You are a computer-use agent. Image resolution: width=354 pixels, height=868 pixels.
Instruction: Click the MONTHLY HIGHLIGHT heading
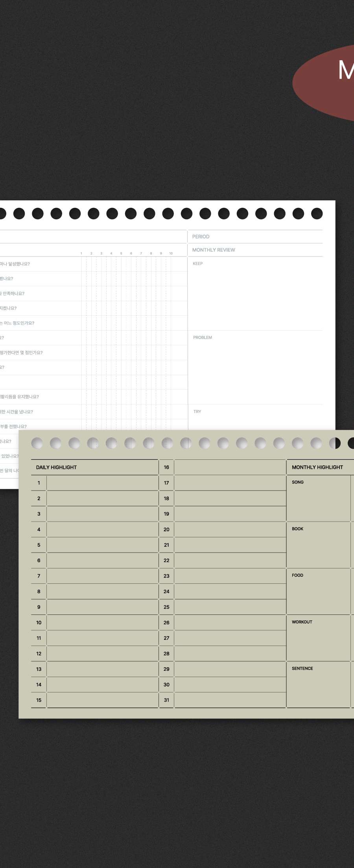click(x=317, y=467)
